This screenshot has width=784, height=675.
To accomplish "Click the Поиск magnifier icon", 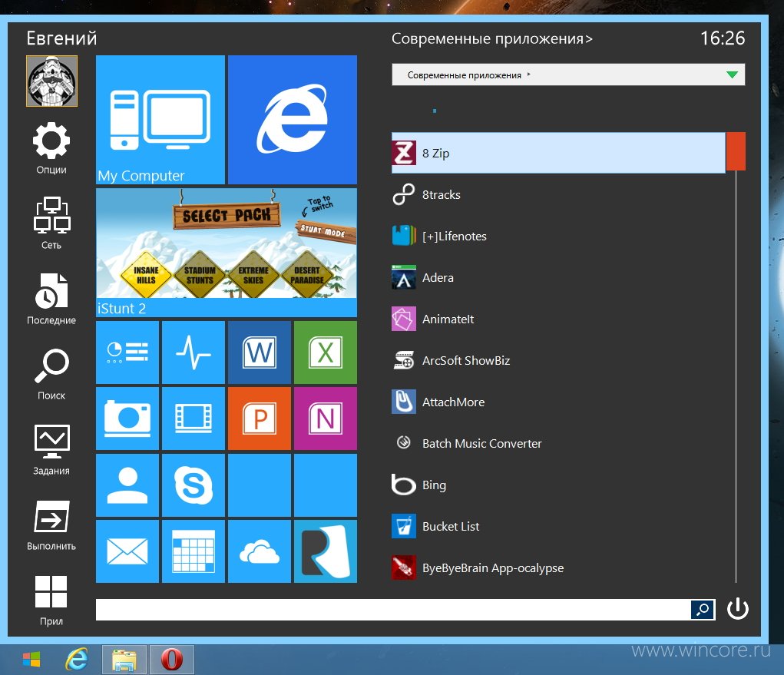I will [x=51, y=374].
